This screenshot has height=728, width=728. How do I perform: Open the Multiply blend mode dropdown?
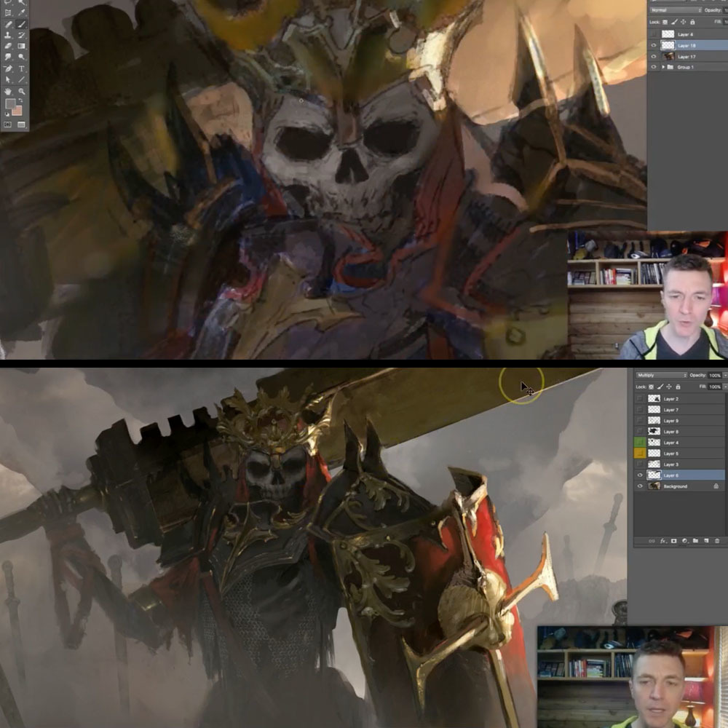point(661,375)
